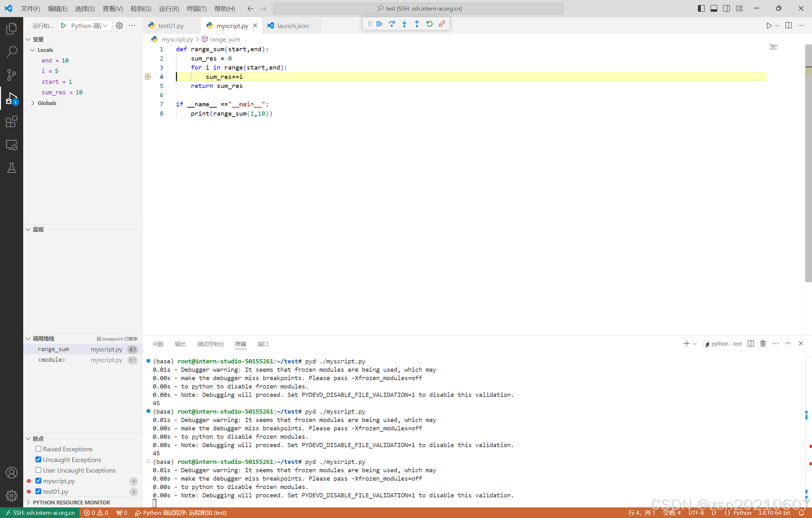Click the green Restart debug icon
This screenshot has height=518, width=812.
[x=429, y=24]
